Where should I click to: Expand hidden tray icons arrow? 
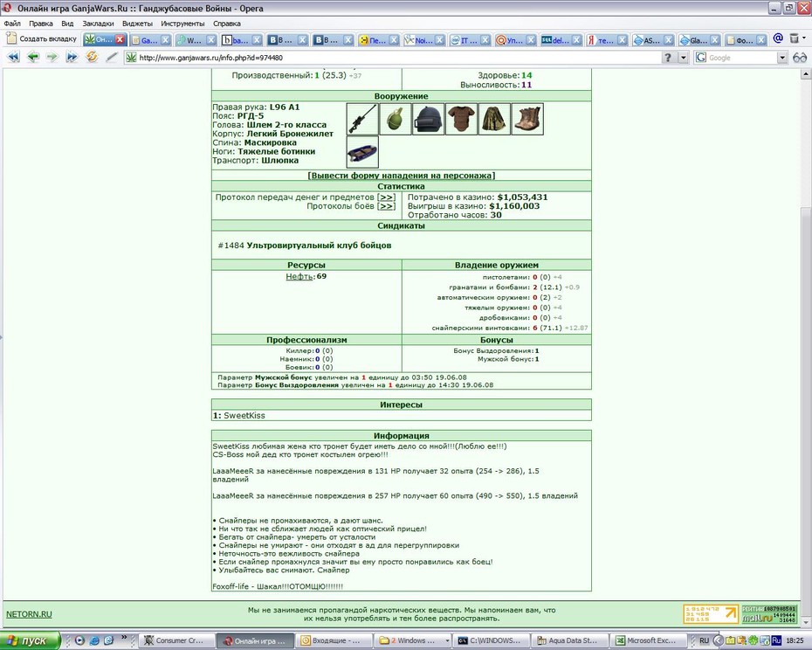tap(718, 640)
